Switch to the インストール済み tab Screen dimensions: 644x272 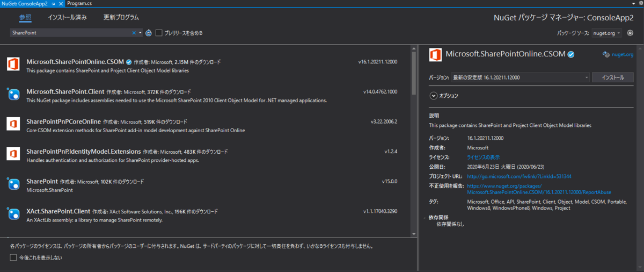67,17
